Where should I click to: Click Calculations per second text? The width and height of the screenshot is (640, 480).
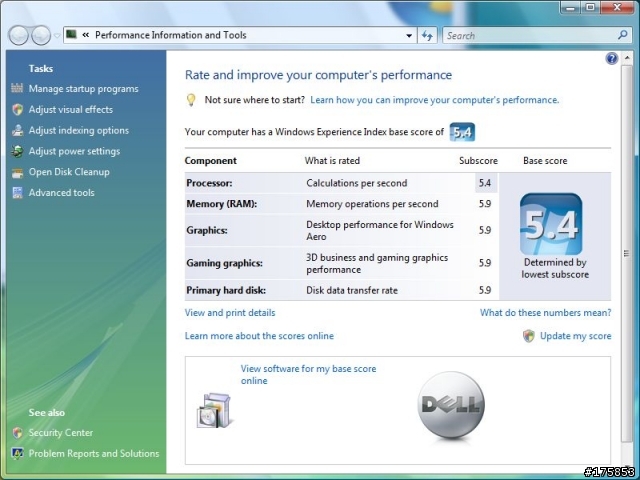[x=357, y=183]
